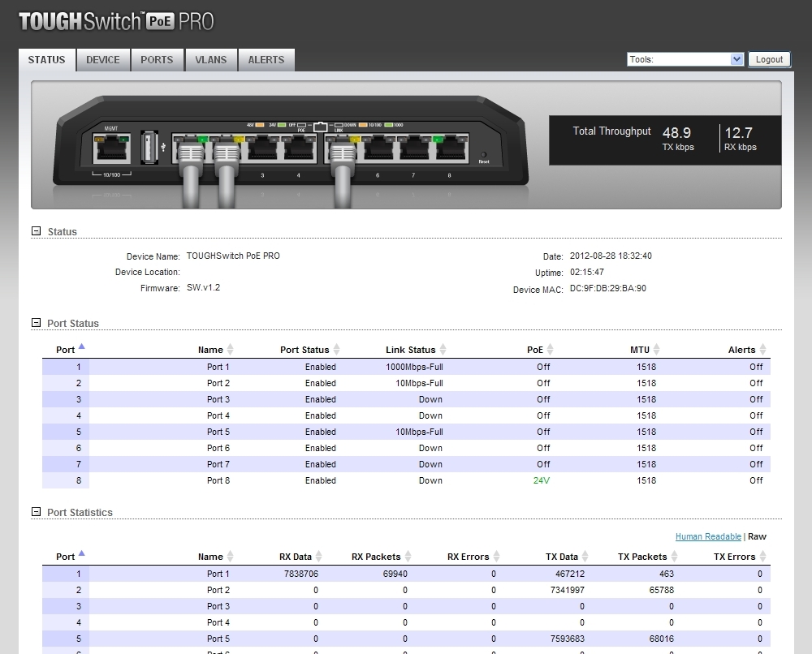Click the date value 2012-08-28 18:32:40
Screen dimensions: 812x654
(x=611, y=256)
